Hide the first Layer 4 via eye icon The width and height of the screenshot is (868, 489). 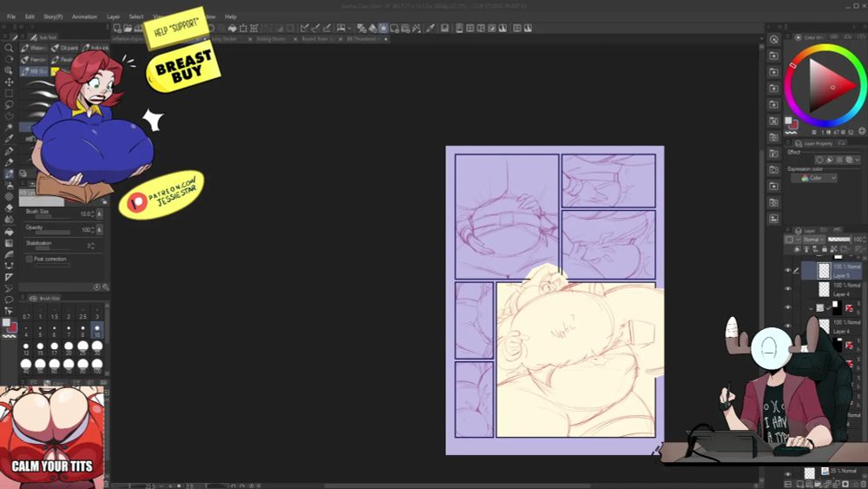[788, 289]
